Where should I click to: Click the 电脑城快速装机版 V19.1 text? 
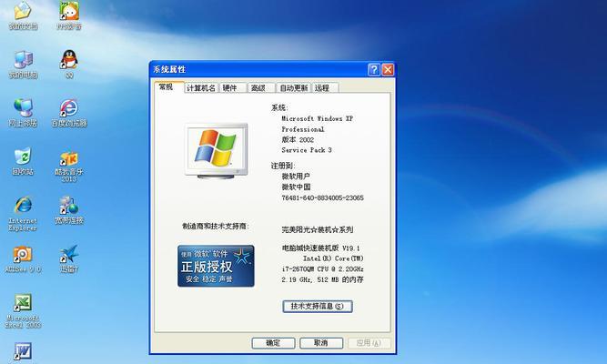pyautogui.click(x=320, y=248)
